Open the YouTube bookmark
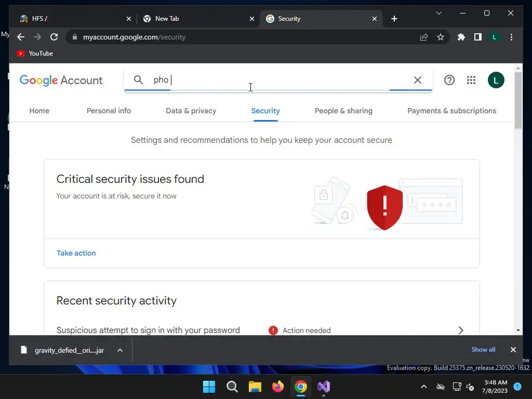This screenshot has height=399, width=532. [x=35, y=54]
